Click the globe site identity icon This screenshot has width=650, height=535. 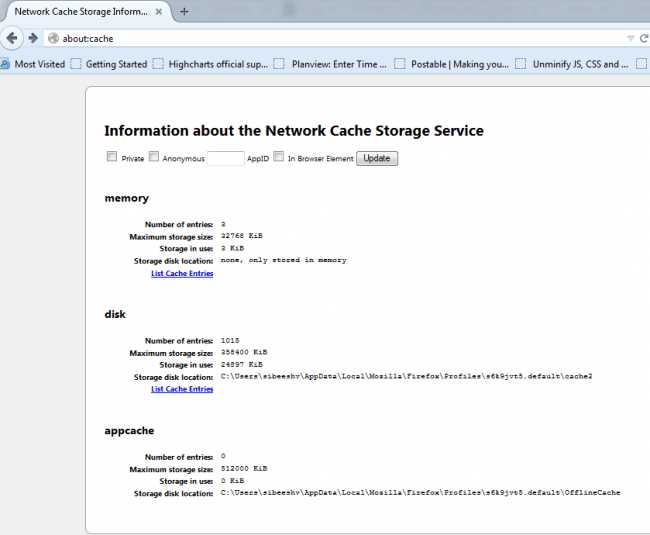click(x=53, y=39)
